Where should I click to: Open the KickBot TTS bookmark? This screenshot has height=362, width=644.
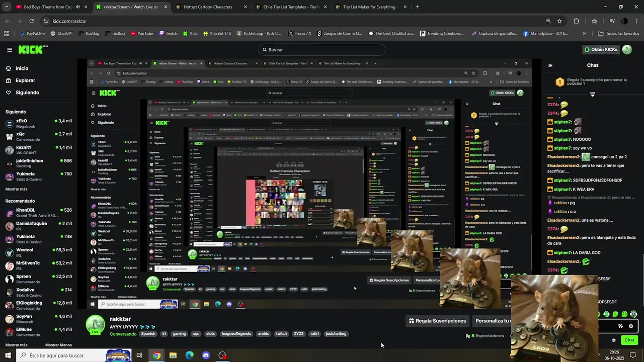click(x=217, y=34)
